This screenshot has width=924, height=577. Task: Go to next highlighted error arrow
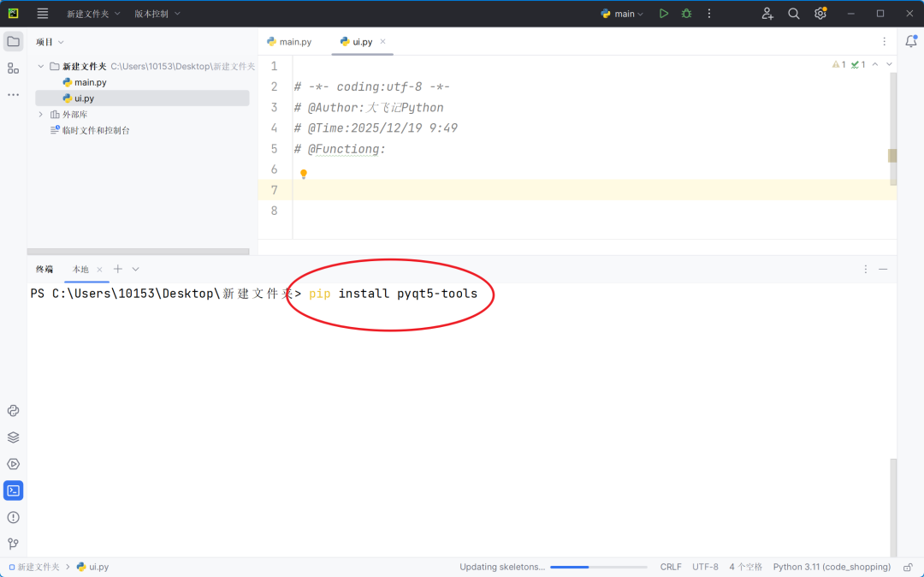(889, 64)
